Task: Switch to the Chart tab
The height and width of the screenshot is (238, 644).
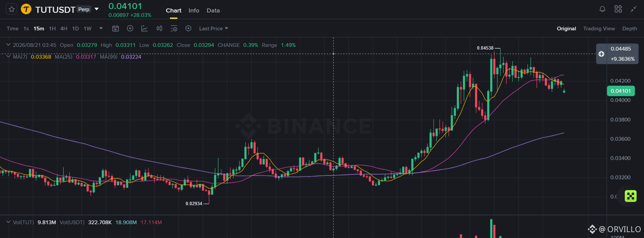Action: pos(174,10)
